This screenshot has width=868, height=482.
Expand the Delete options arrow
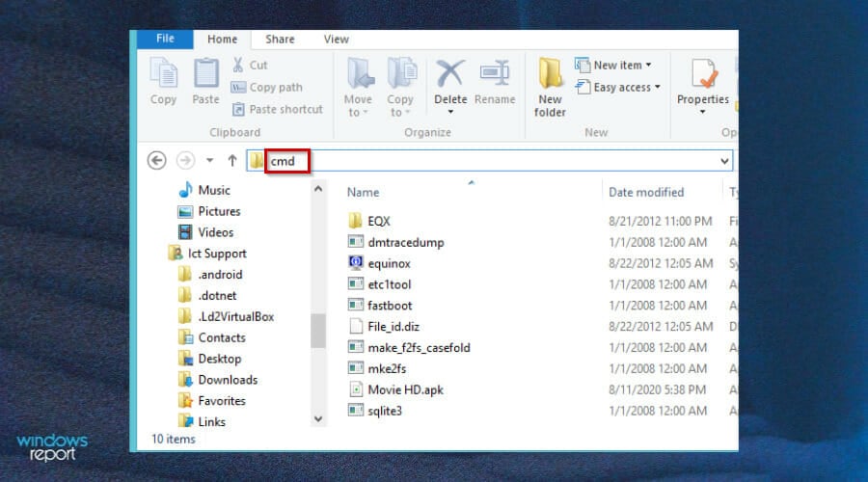[x=450, y=112]
